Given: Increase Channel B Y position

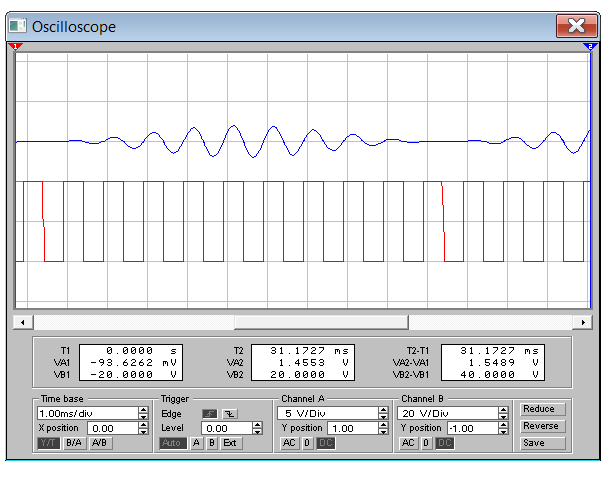Looking at the screenshot, I should pos(503,425).
